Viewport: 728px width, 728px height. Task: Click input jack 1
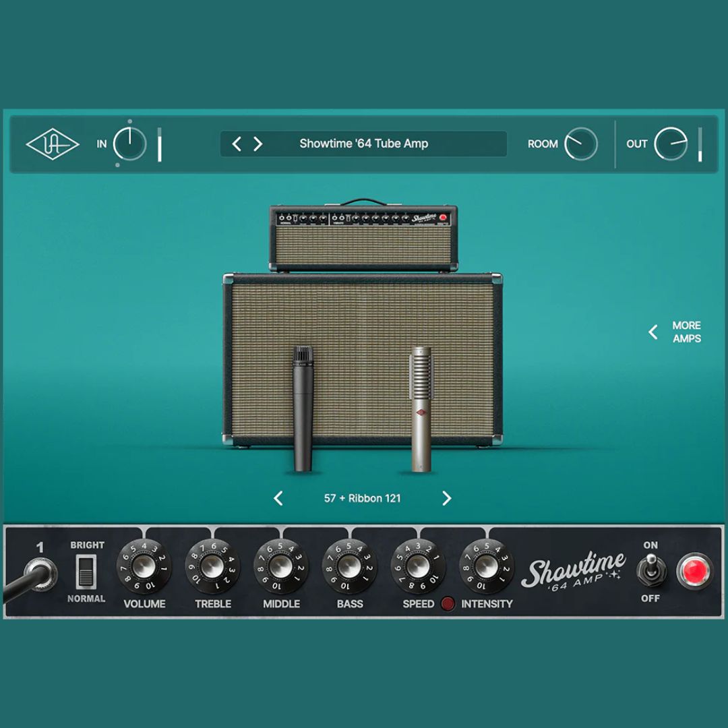pos(41,574)
